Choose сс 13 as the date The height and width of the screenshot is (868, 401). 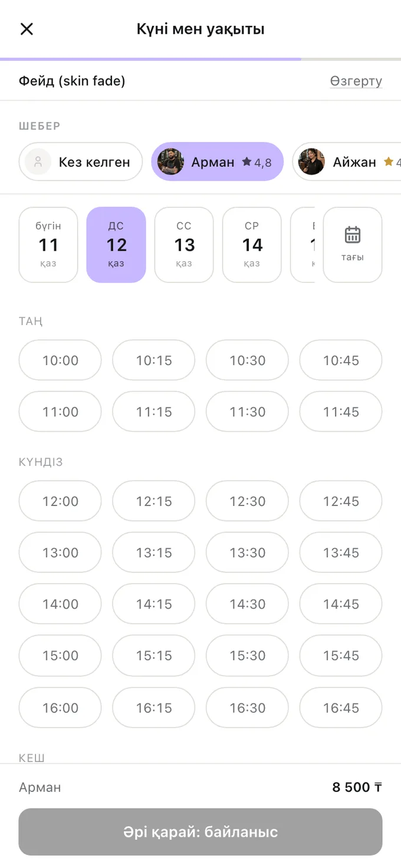[184, 245]
